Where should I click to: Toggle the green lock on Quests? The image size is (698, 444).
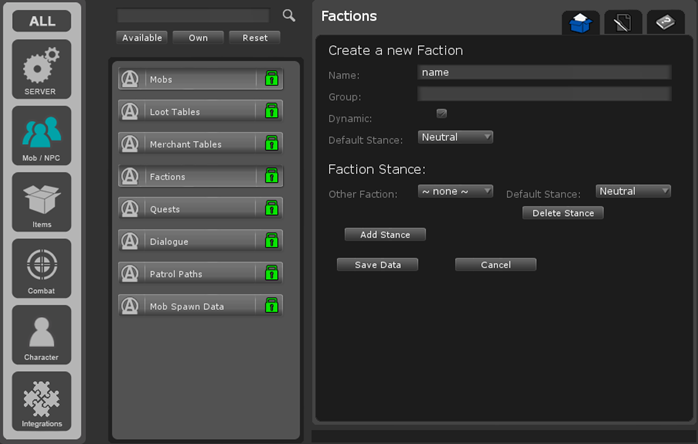tap(271, 209)
